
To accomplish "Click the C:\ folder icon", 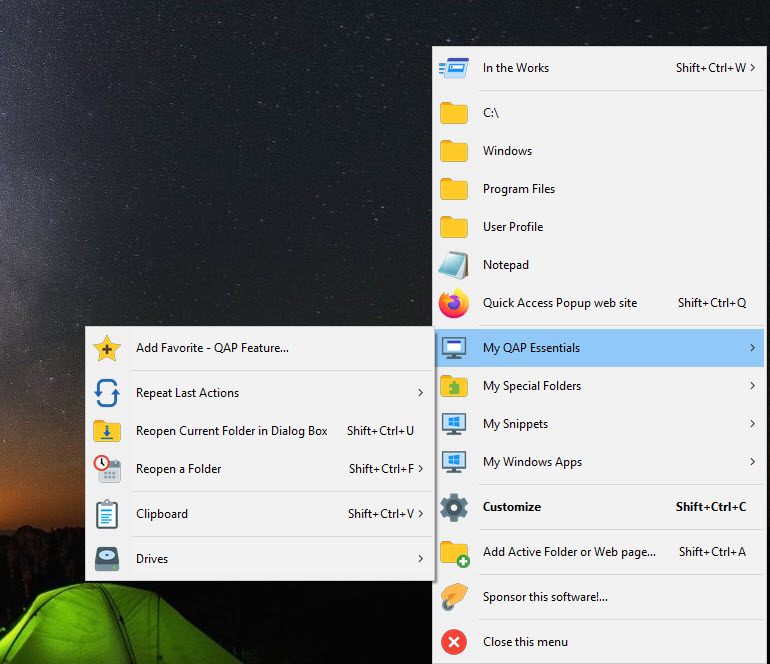I will 453,113.
